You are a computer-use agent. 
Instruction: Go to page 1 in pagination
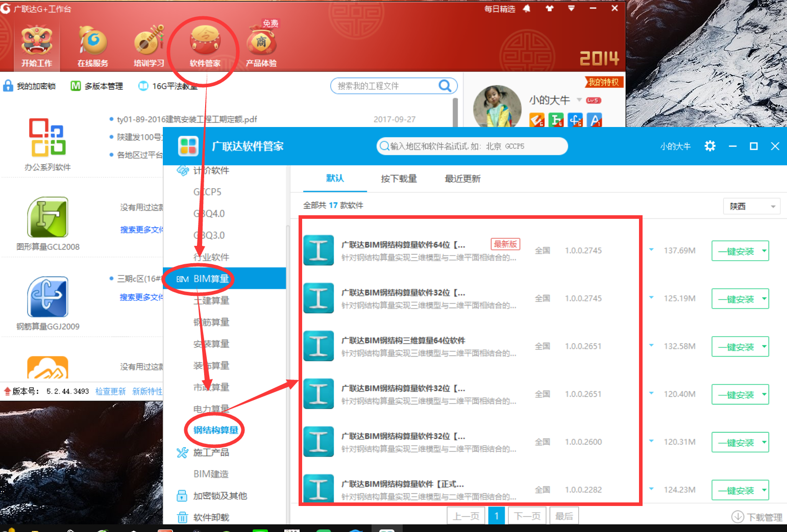[497, 516]
